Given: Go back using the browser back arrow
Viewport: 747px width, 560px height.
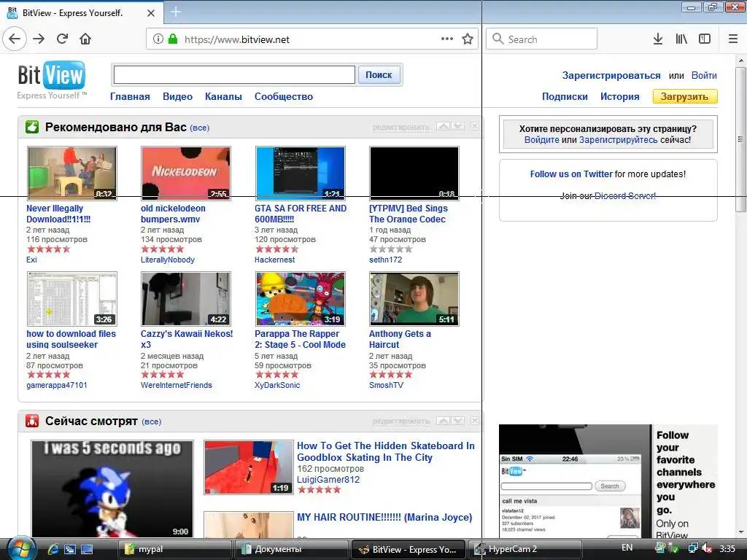Looking at the screenshot, I should 15,39.
